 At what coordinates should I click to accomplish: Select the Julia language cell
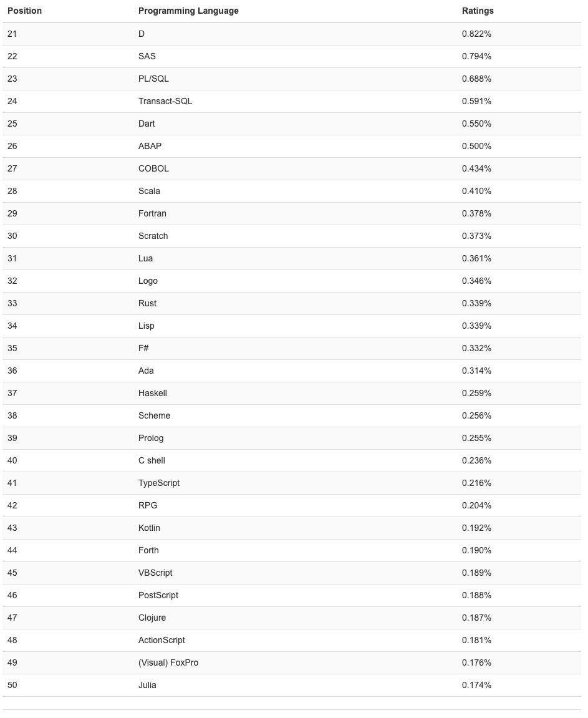pos(147,685)
